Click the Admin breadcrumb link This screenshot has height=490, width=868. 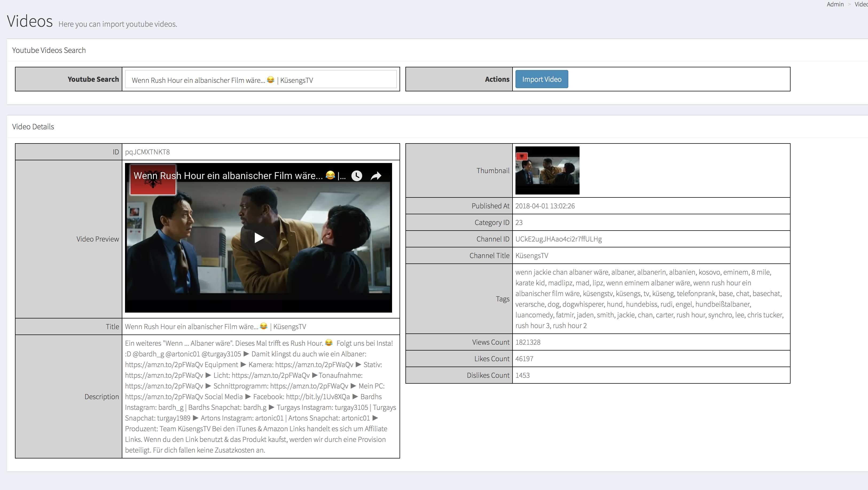pos(835,4)
